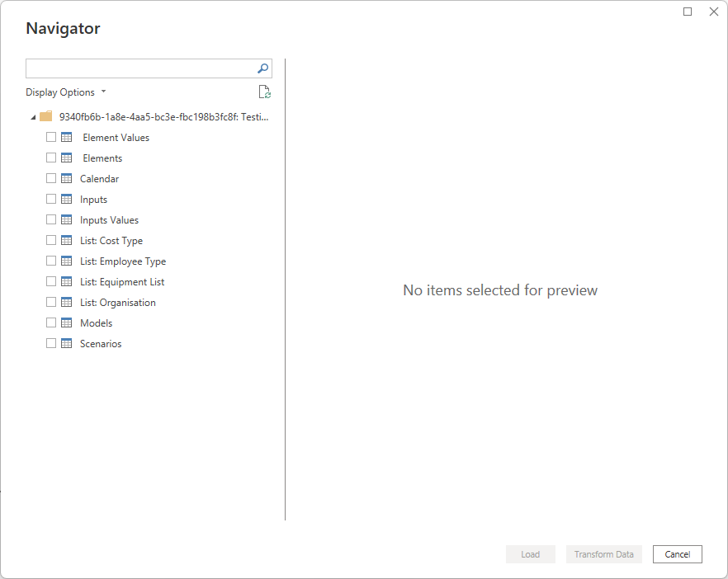The image size is (728, 579).
Task: Select the Inputs table entry
Action: pyautogui.click(x=94, y=199)
